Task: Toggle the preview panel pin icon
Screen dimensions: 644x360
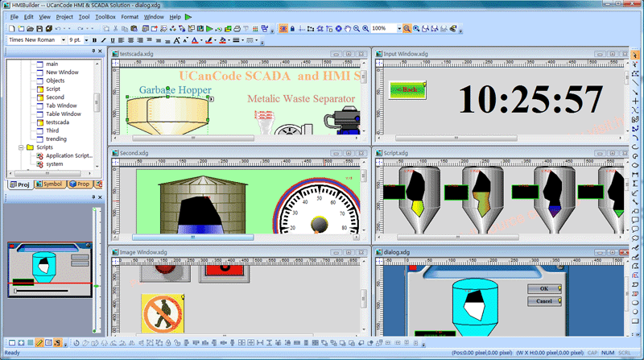Action: [93, 197]
